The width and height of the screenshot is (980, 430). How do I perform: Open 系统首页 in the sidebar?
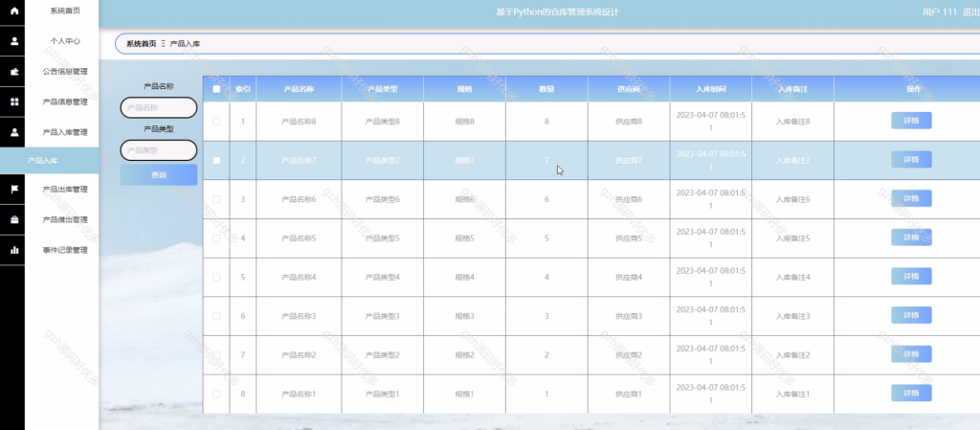click(x=65, y=11)
